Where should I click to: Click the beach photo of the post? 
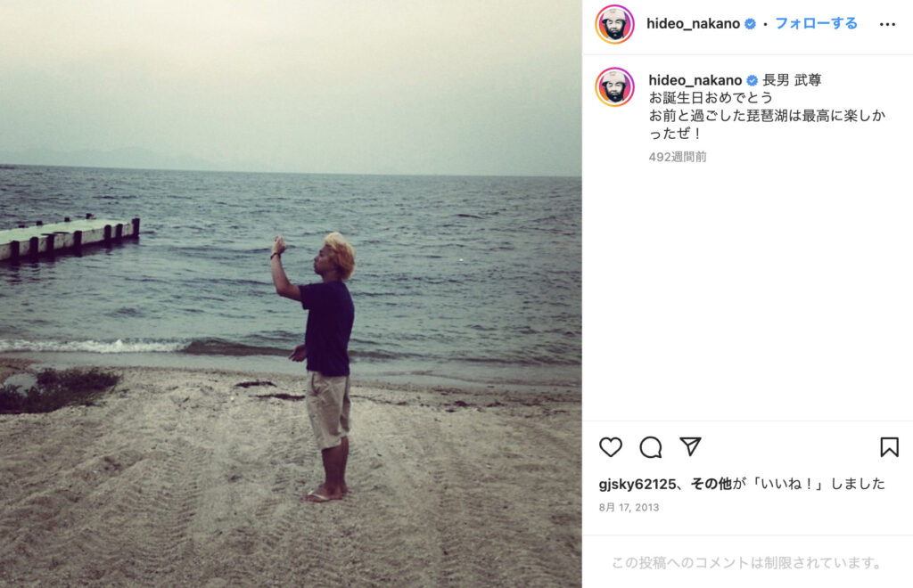291,294
